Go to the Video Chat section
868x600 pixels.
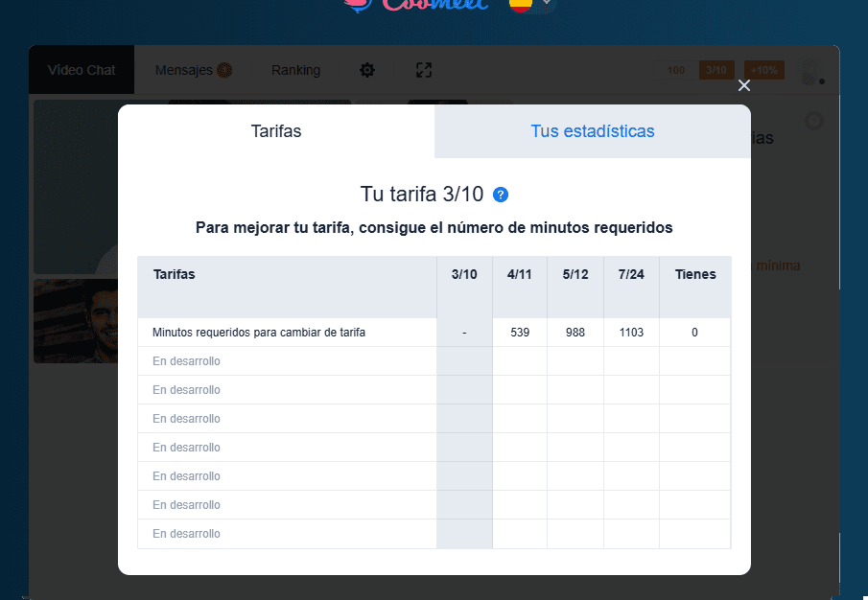[x=82, y=70]
